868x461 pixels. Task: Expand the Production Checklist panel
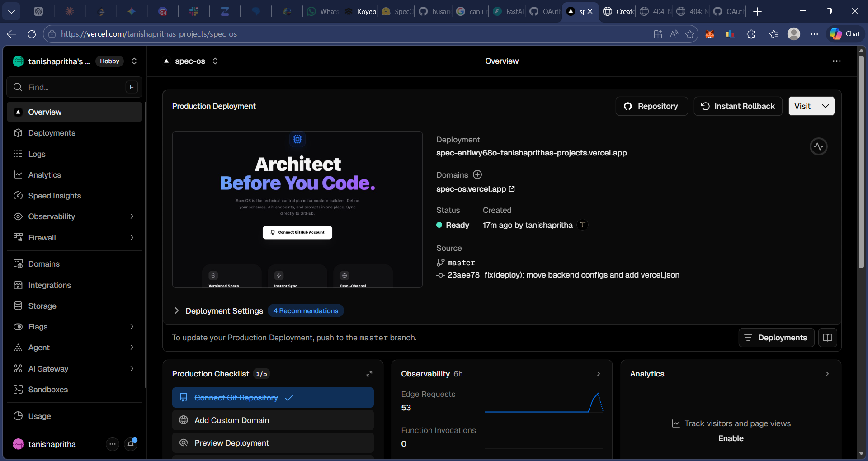[369, 374]
